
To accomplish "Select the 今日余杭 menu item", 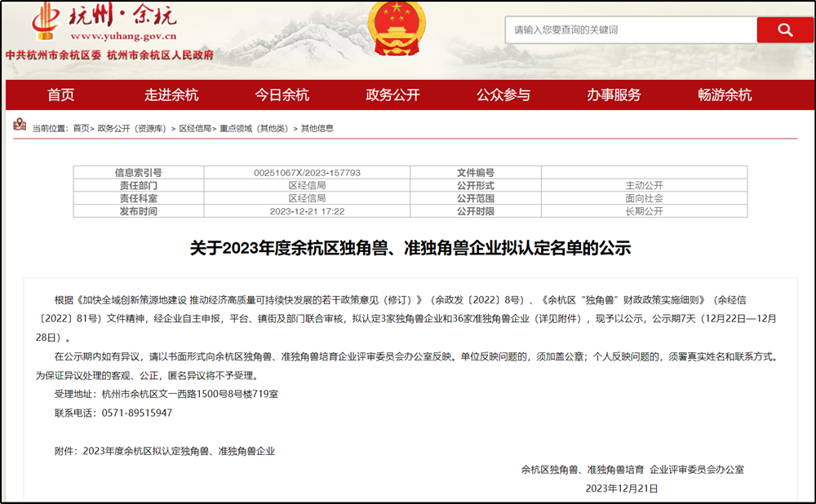I will pos(282,95).
